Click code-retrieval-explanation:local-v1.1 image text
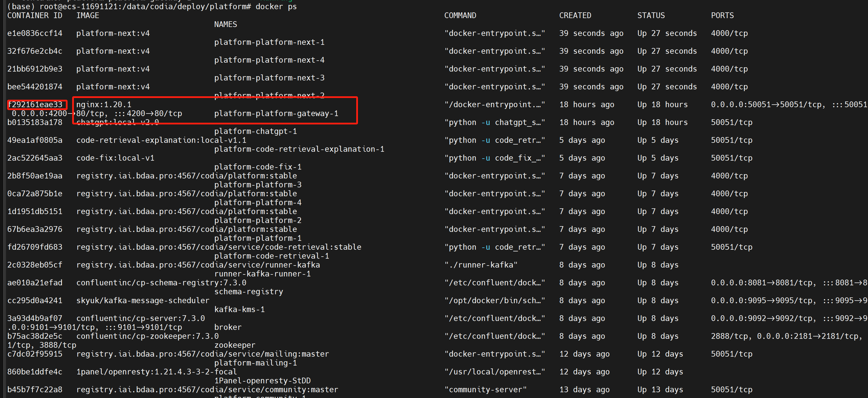868x398 pixels. pos(161,140)
